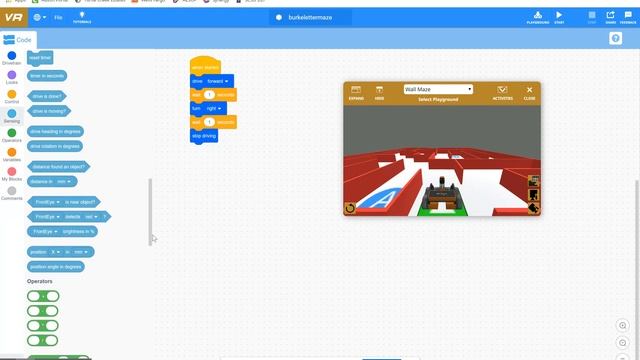Click the first green operator block

click(x=43, y=296)
